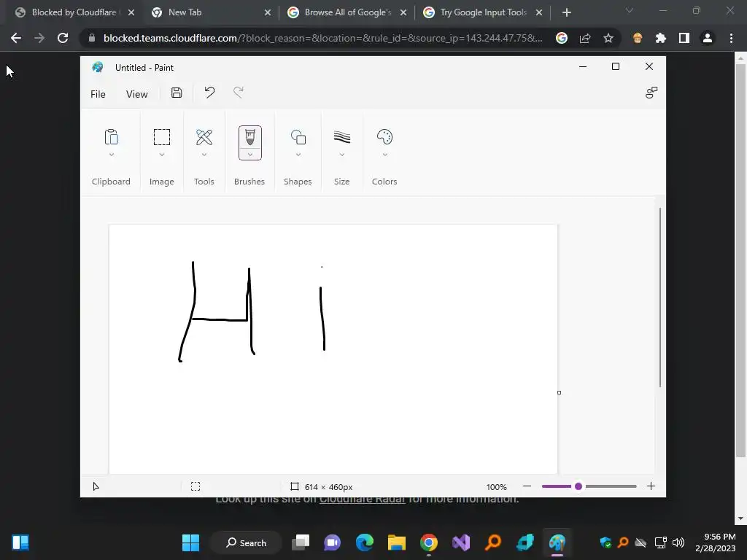The image size is (747, 560).
Task: Open the Chrome side panel icon
Action: tap(684, 38)
